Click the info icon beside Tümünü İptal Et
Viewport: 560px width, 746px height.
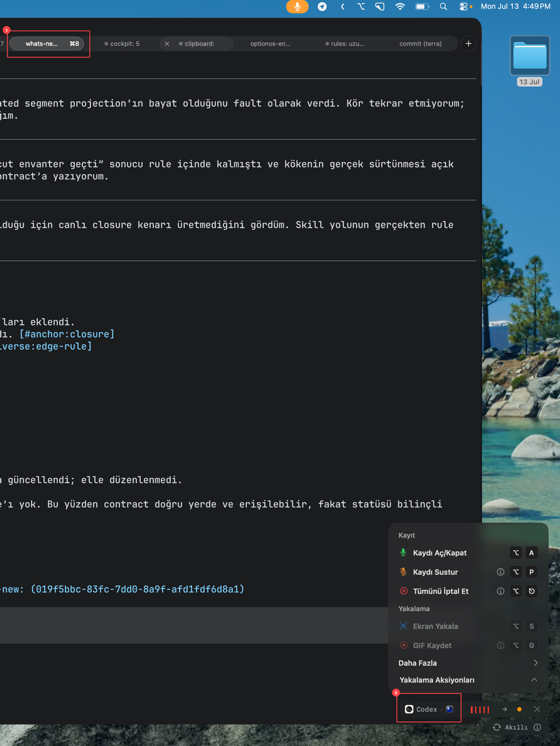[x=500, y=591]
